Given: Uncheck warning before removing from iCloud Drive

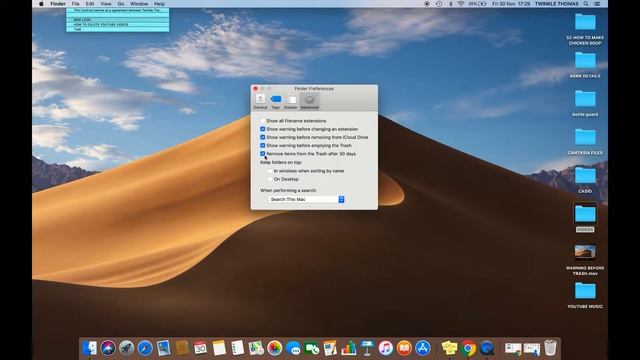Looking at the screenshot, I should click(262, 137).
